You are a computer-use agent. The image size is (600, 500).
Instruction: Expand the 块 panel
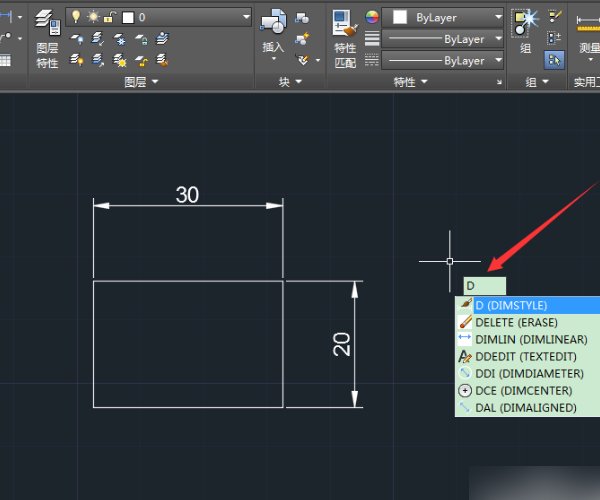pos(290,82)
